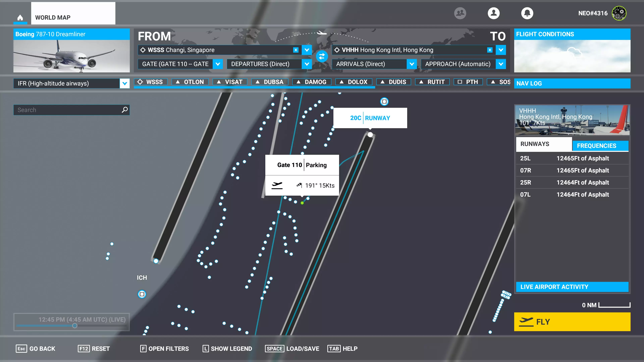The image size is (644, 362).
Task: Swap departure and arrival airports
Action: pos(322,56)
